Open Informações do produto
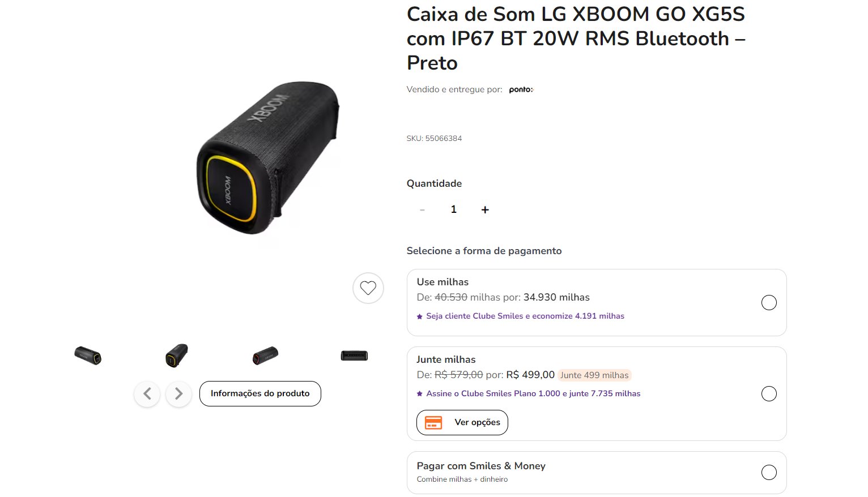 point(260,393)
